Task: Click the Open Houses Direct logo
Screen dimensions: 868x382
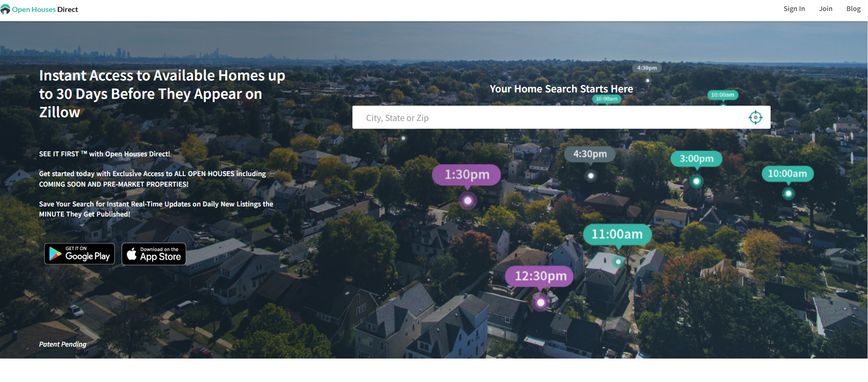Action: coord(40,10)
